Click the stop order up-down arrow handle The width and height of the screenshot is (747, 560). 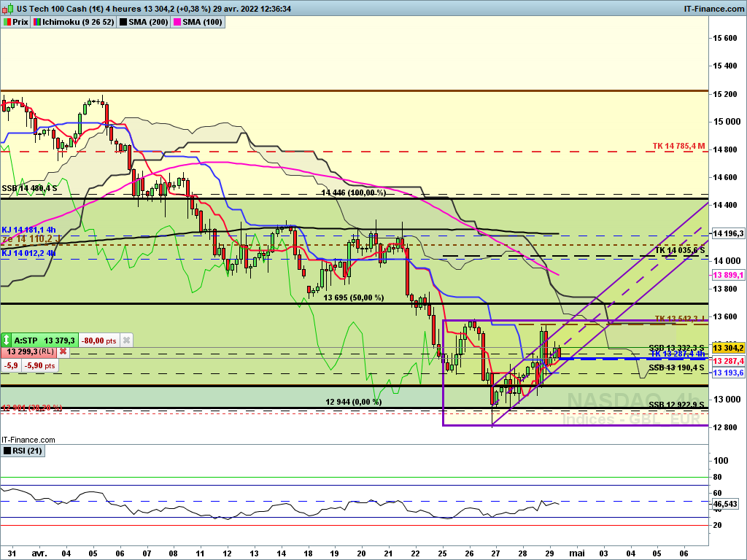click(6, 340)
